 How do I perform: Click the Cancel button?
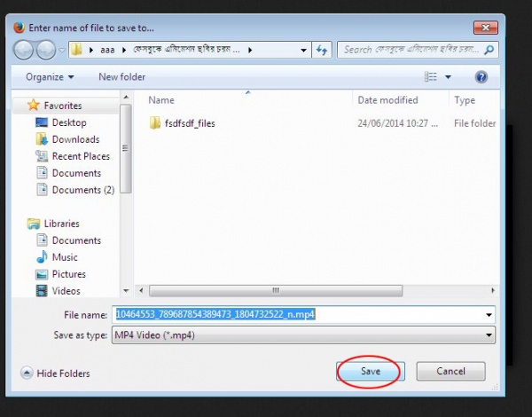point(450,371)
